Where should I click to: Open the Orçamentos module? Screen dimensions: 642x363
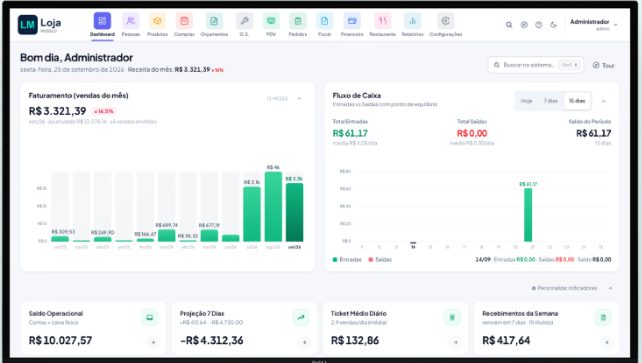pyautogui.click(x=214, y=25)
